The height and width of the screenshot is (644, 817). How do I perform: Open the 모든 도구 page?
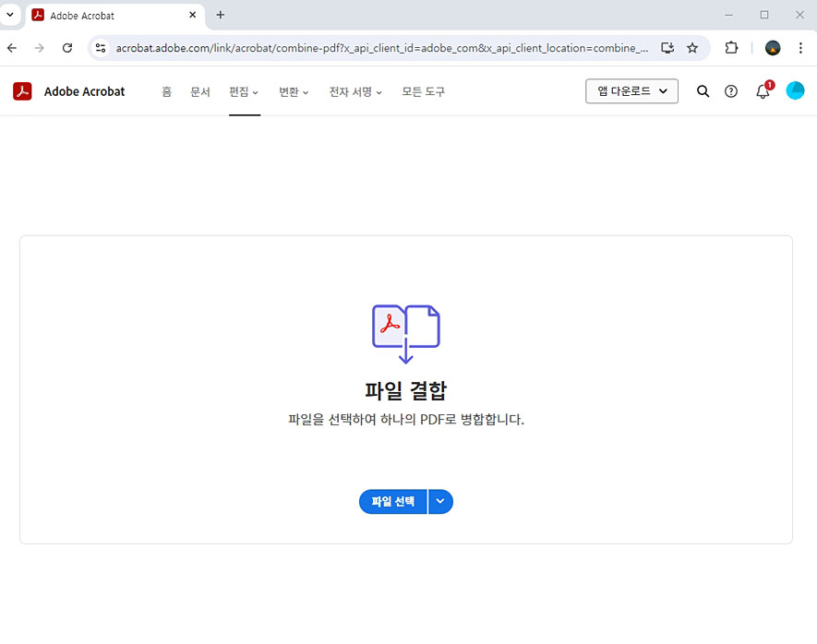[423, 91]
